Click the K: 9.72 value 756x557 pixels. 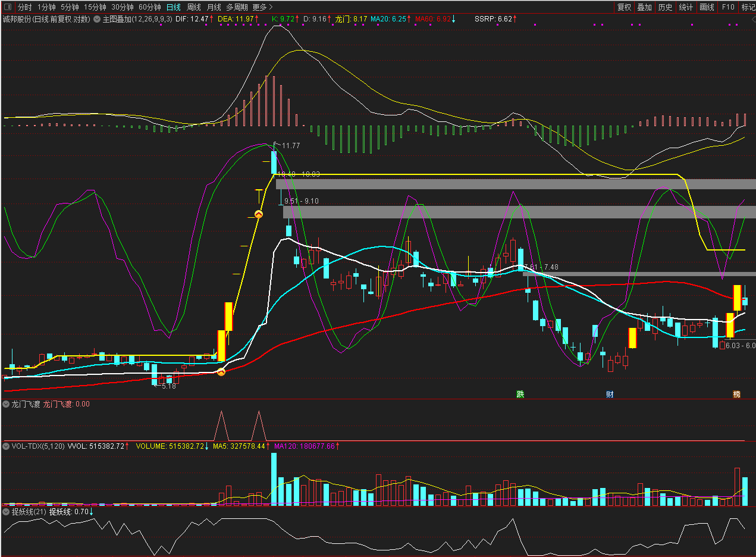[x=284, y=19]
